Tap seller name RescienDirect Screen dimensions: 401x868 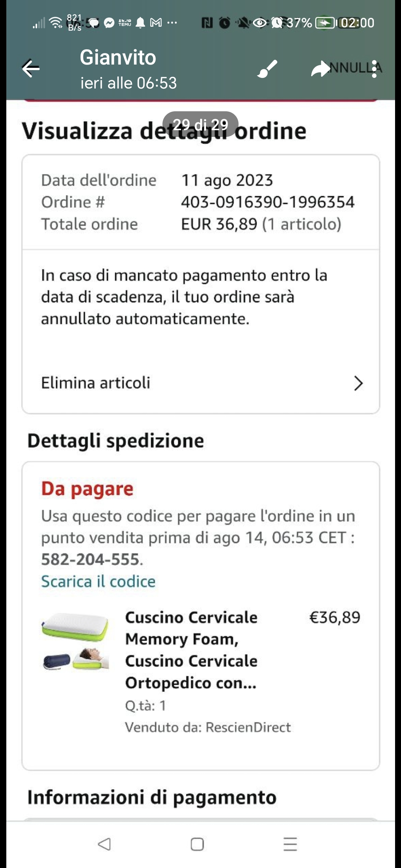(248, 727)
